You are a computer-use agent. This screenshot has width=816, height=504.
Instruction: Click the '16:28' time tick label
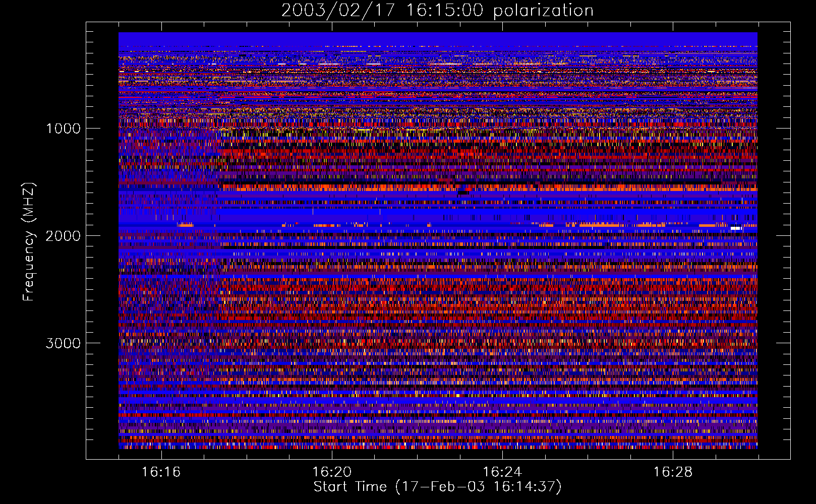(x=673, y=472)
